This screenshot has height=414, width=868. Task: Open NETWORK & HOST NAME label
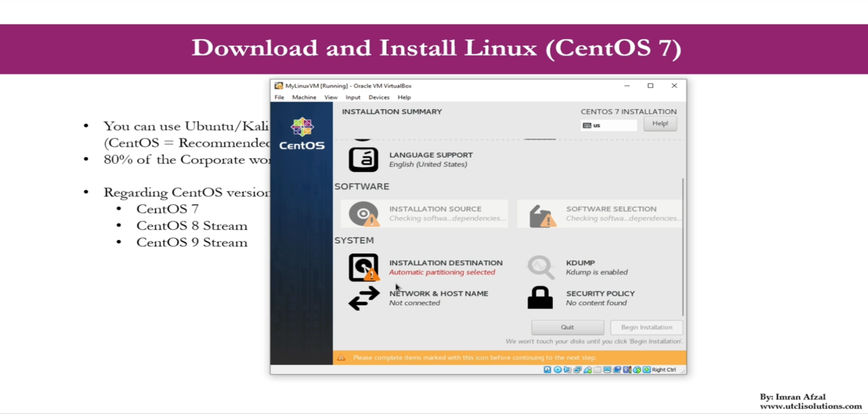click(x=439, y=294)
